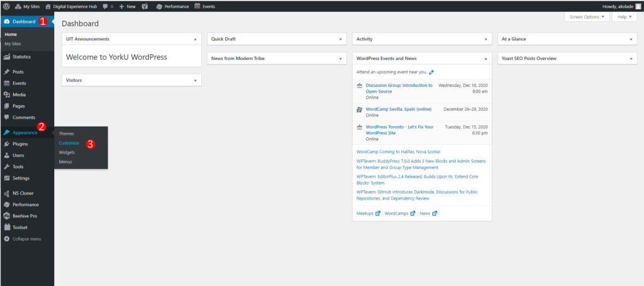Expand News from Modern Tribe panel
This screenshot has width=644, height=286.
pos(340,59)
